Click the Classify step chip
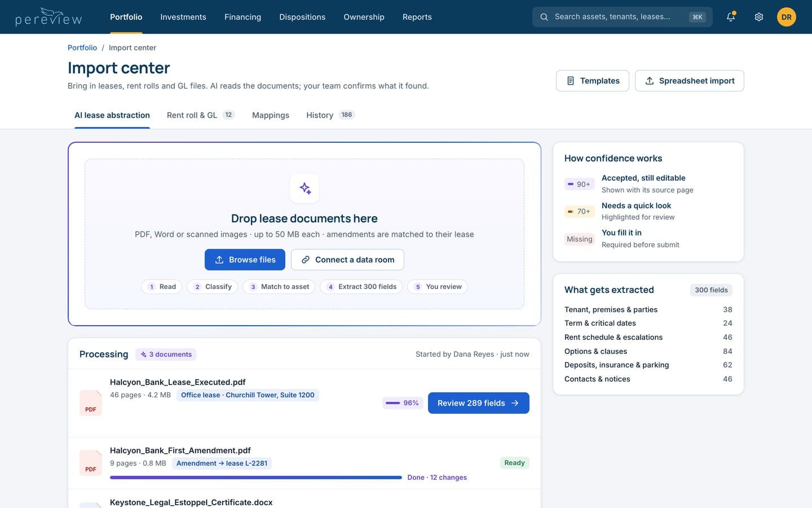Image resolution: width=812 pixels, height=508 pixels. coord(213,287)
